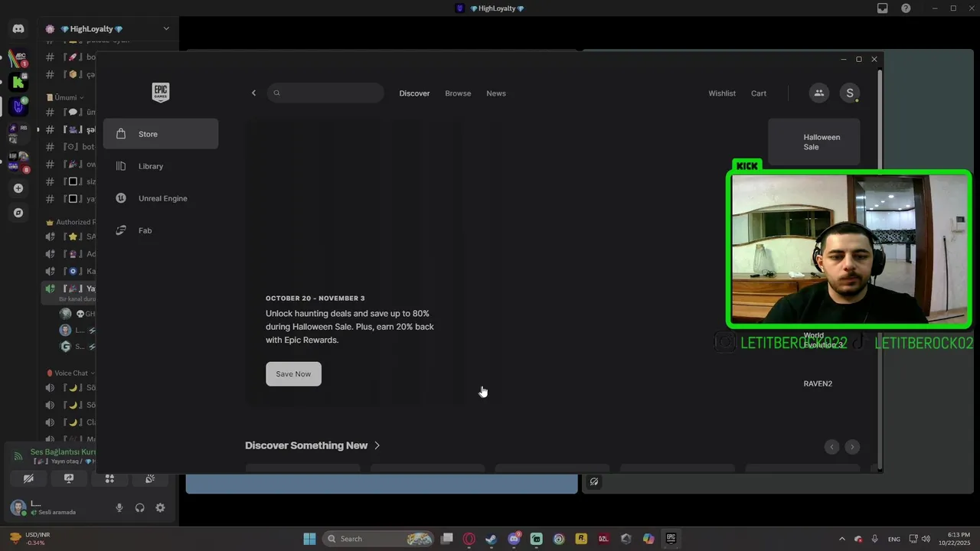Screen dimensions: 980x551
Task: Deafen audio with headphones icon
Action: click(x=139, y=508)
